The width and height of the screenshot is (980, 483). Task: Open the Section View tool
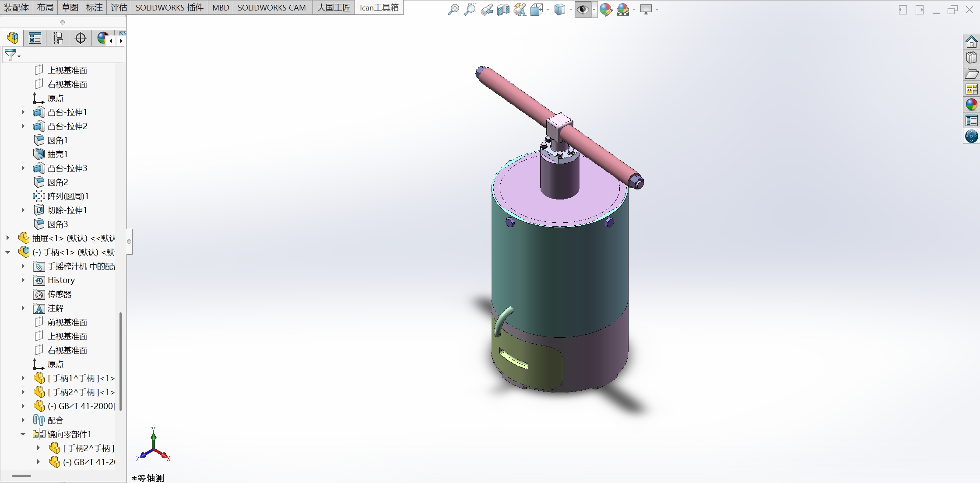point(503,10)
